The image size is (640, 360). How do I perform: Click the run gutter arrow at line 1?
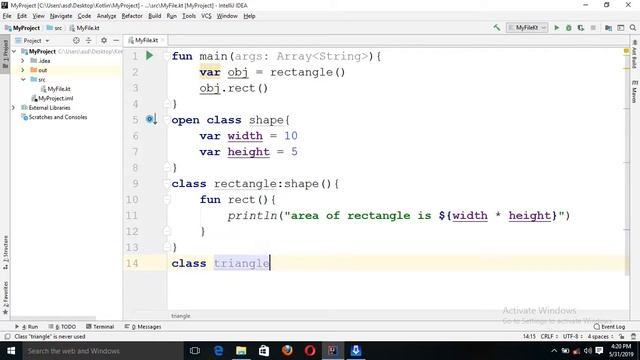tap(149, 55)
